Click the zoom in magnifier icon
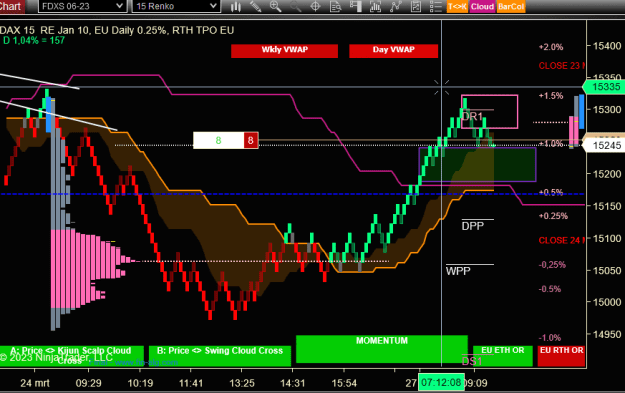625x393 pixels. (275, 6)
